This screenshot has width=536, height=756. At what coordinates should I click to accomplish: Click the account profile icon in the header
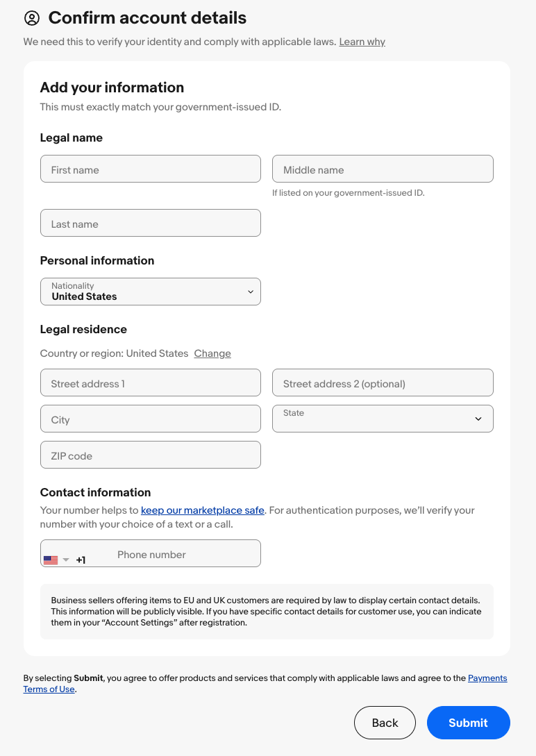click(31, 19)
